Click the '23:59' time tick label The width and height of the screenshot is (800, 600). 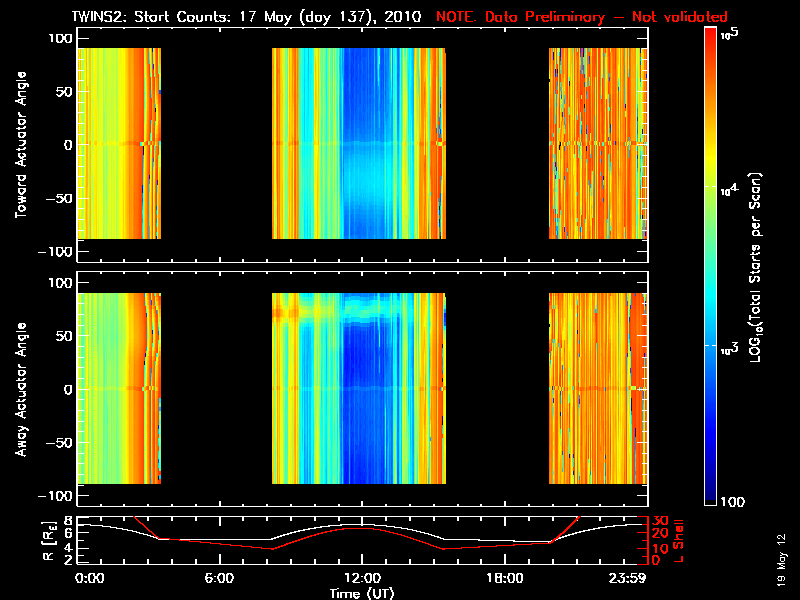pos(628,578)
